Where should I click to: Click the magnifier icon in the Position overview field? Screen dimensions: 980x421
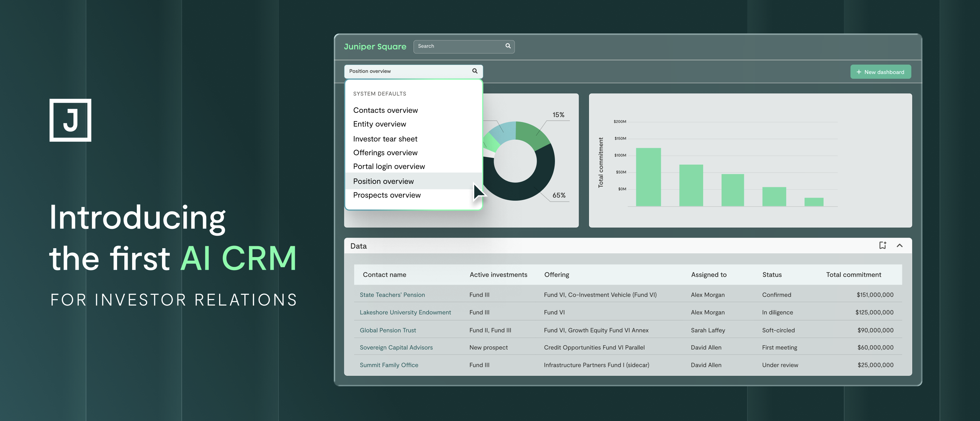tap(475, 71)
